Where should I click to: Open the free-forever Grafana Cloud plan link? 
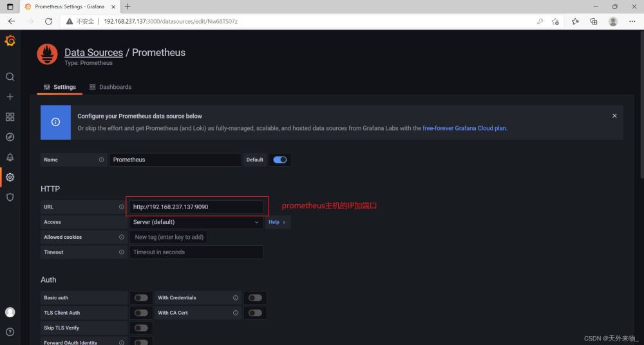pyautogui.click(x=464, y=128)
